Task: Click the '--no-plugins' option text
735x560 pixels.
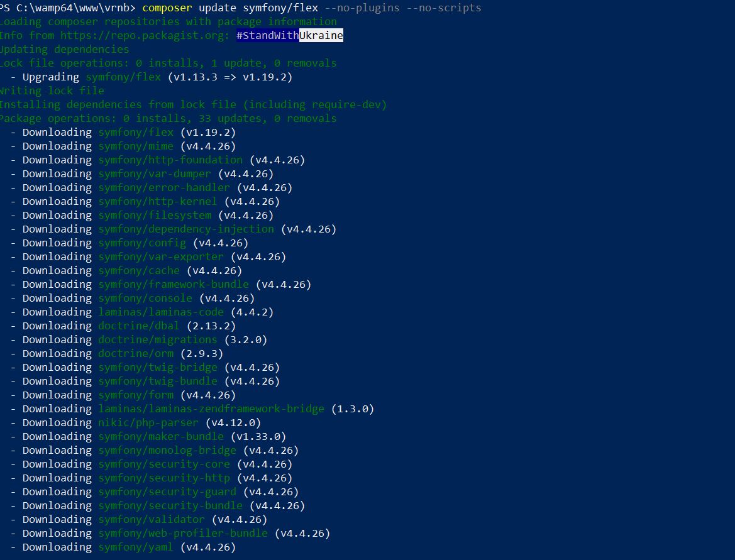Action: (x=362, y=8)
